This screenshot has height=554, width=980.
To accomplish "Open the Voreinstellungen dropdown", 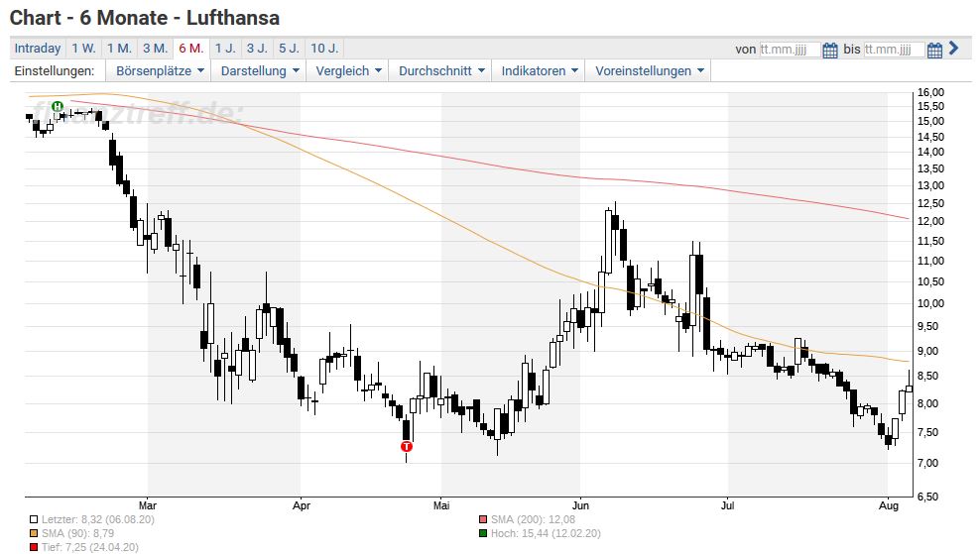I will click(x=649, y=71).
